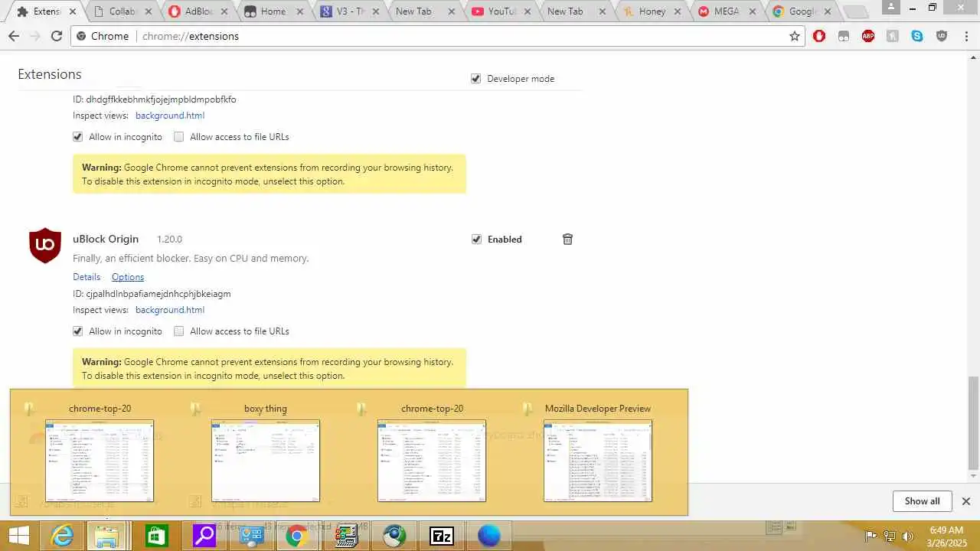The width and height of the screenshot is (980, 551).
Task: Open the AdBlock red hand toolbar icon
Action: pyautogui.click(x=819, y=36)
